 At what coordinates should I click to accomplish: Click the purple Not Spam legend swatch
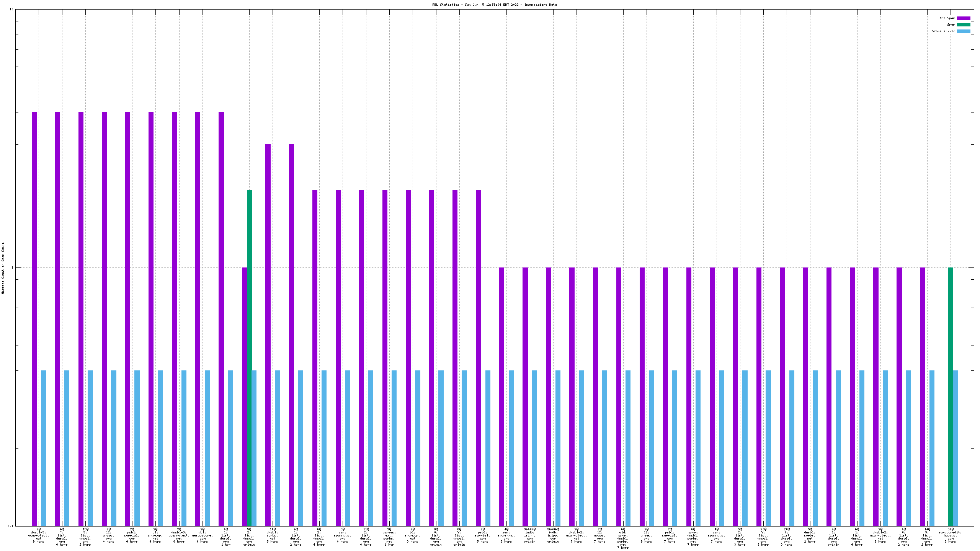tap(964, 18)
